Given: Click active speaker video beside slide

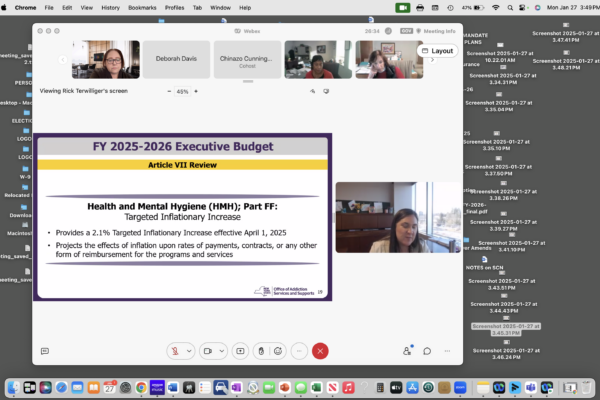Looking at the screenshot, I should coord(398,217).
